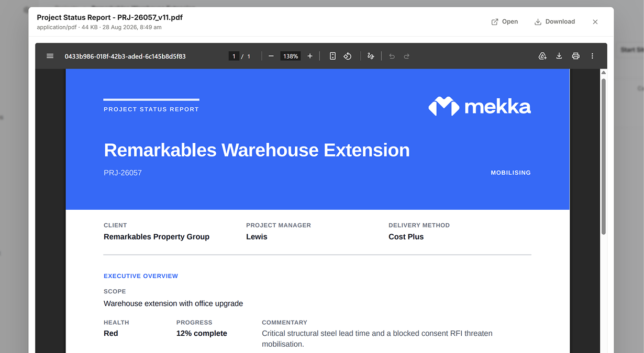Save the PDF to Google Drive
The image size is (644, 353).
click(x=542, y=56)
